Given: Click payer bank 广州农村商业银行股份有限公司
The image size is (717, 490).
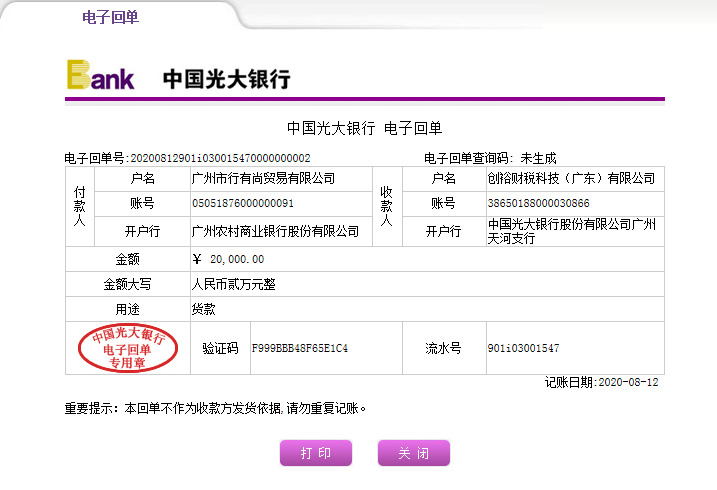Looking at the screenshot, I should pyautogui.click(x=275, y=231).
